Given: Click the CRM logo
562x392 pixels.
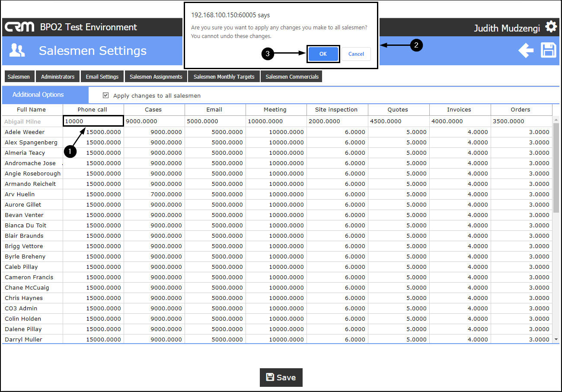Looking at the screenshot, I should tap(19, 27).
